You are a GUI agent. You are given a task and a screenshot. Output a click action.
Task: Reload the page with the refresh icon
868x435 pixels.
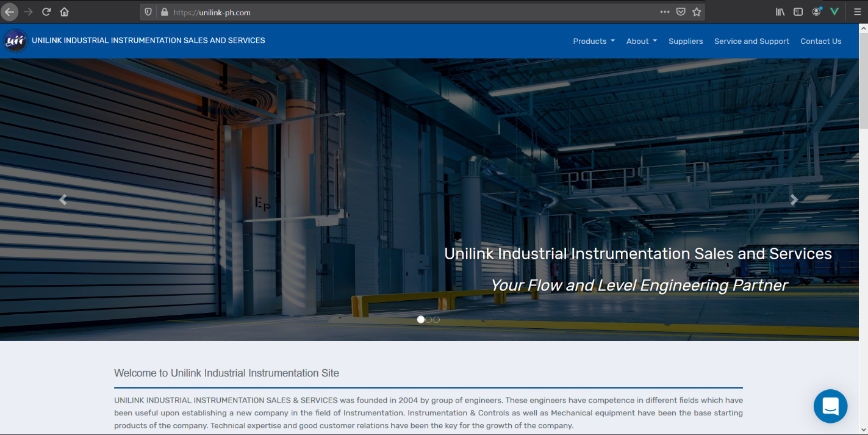point(46,12)
